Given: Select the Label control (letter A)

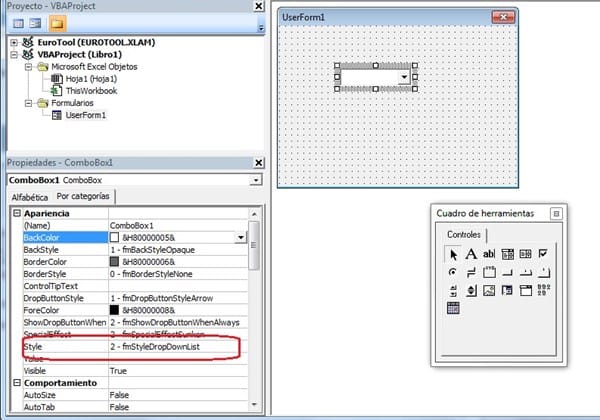Looking at the screenshot, I should [471, 254].
